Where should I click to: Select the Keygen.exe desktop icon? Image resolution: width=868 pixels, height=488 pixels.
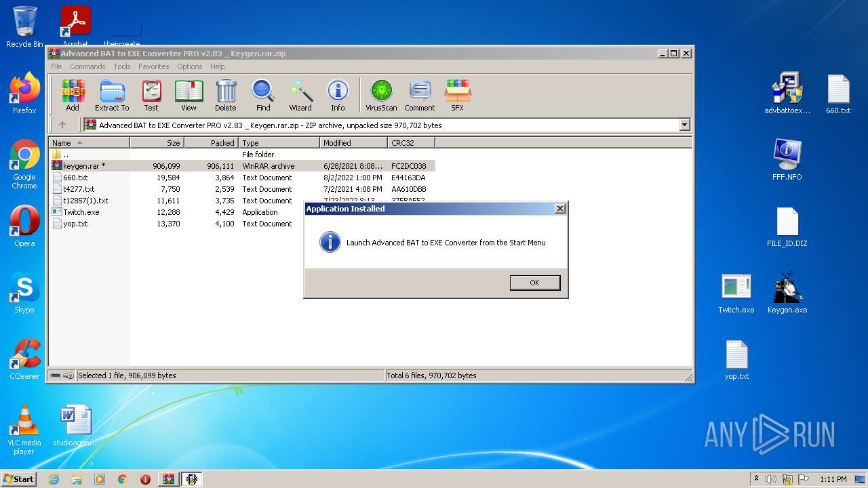[787, 293]
